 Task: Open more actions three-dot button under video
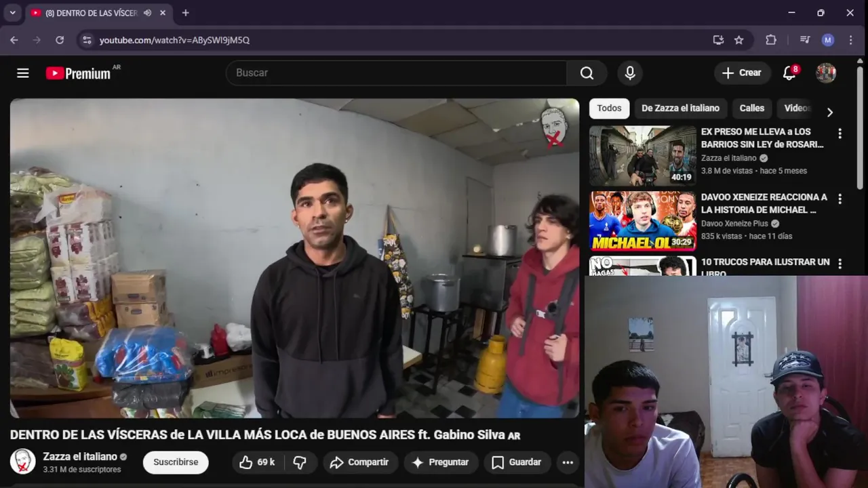tap(568, 462)
